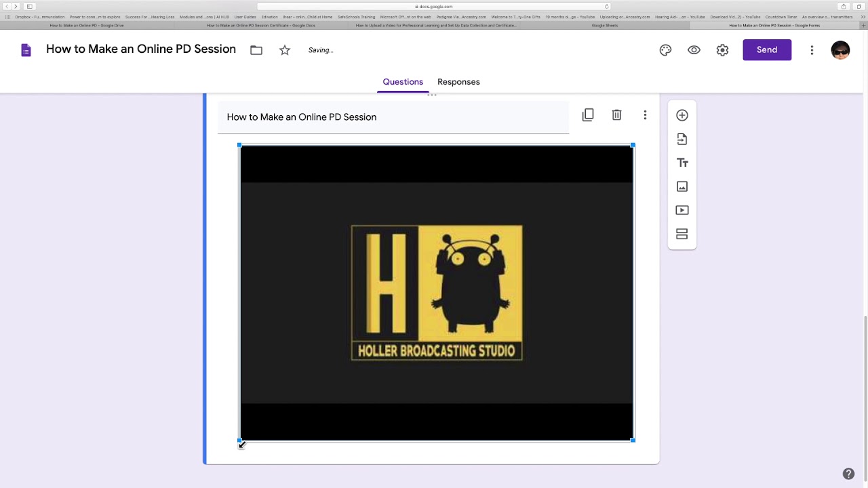The height and width of the screenshot is (488, 868).
Task: Select the Questions tab
Action: click(x=403, y=81)
